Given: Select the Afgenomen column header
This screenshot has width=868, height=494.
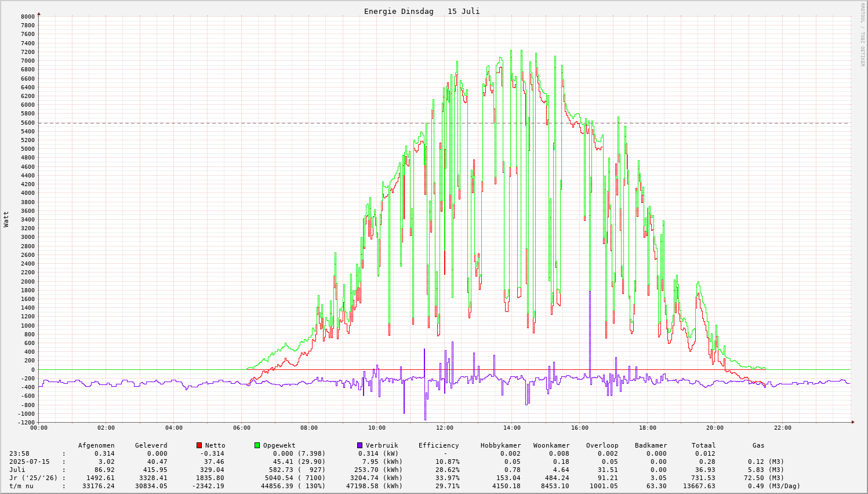Looking at the screenshot, I should [96, 445].
